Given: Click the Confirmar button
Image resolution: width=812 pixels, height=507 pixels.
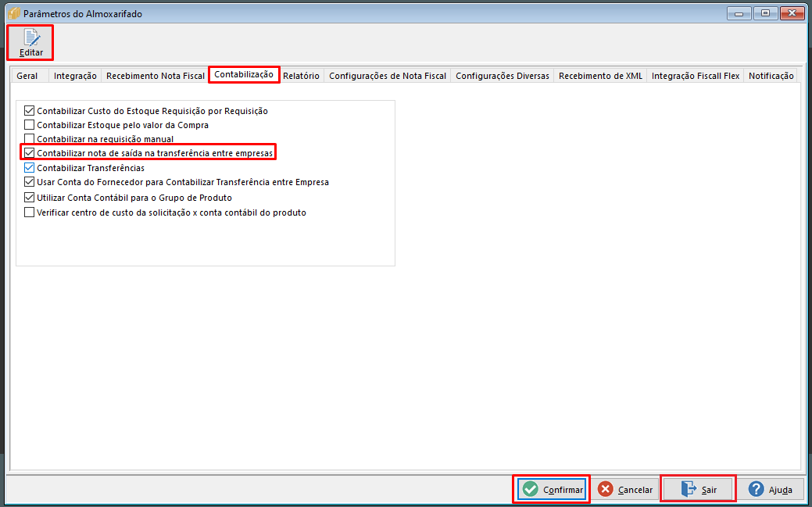Looking at the screenshot, I should click(552, 489).
